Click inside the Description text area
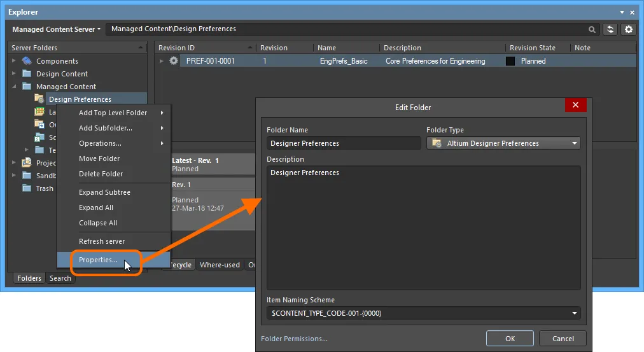Viewport: 644px width, 352px height. click(x=423, y=228)
